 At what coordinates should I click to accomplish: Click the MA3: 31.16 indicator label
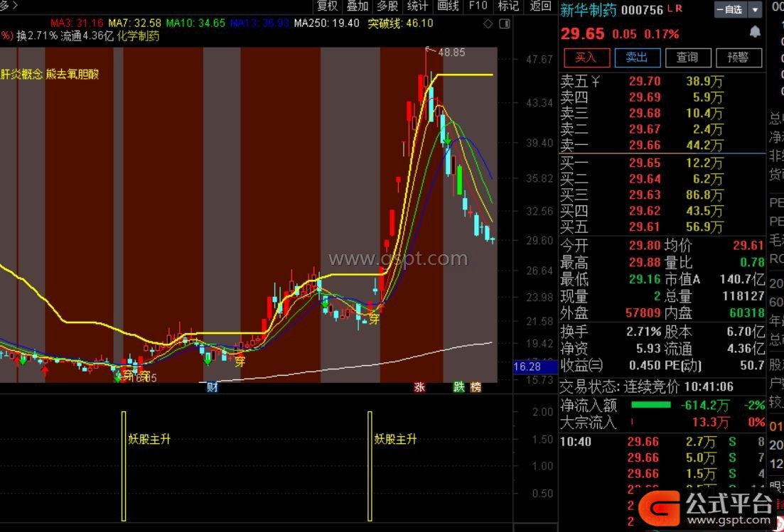(77, 23)
